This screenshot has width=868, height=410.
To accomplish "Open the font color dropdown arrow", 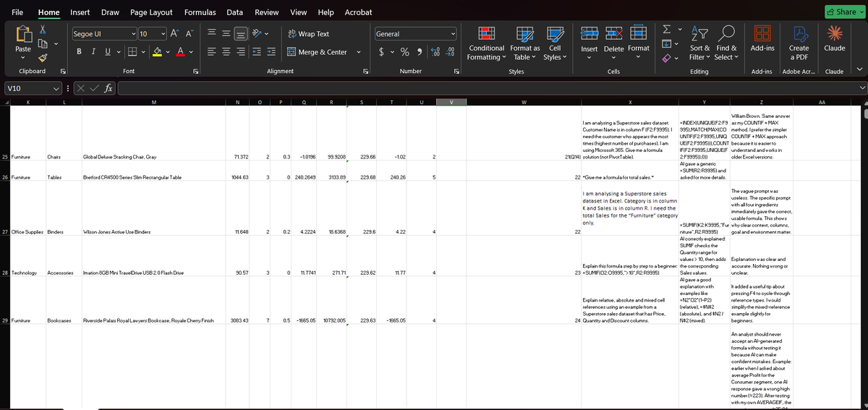I will [x=191, y=51].
